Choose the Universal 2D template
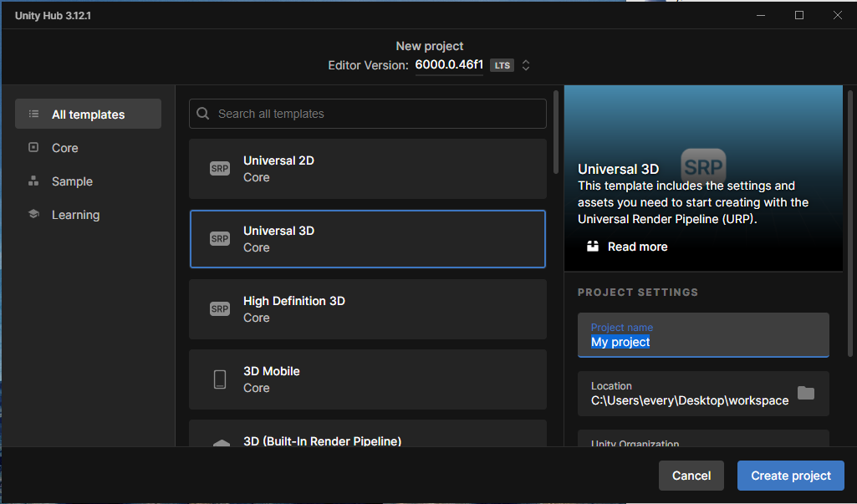 (x=368, y=169)
